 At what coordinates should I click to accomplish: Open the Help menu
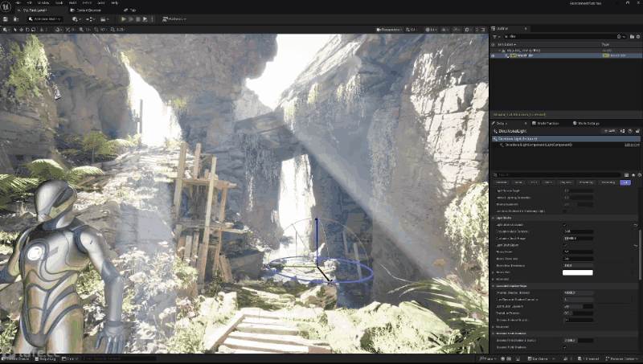tap(115, 3)
